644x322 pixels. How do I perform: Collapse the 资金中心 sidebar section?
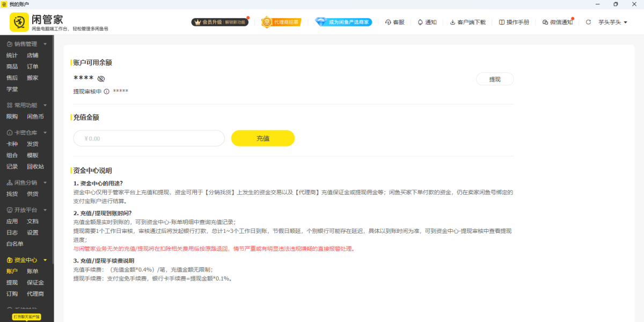45,260
